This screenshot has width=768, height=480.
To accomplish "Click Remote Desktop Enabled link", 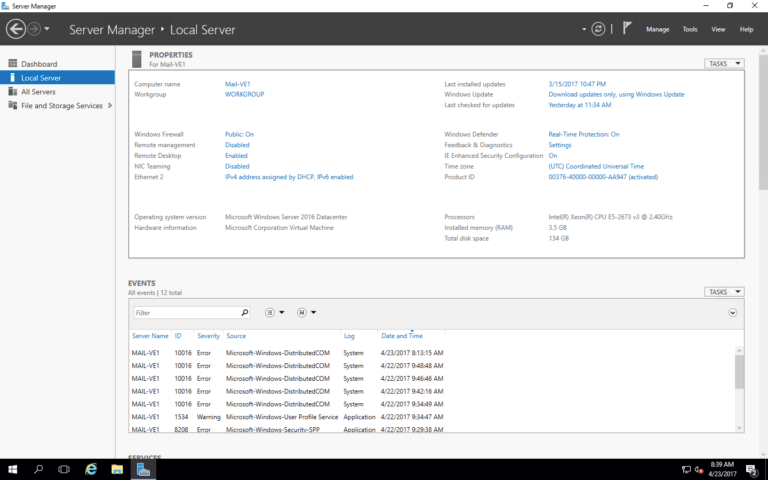I will pyautogui.click(x=236, y=156).
